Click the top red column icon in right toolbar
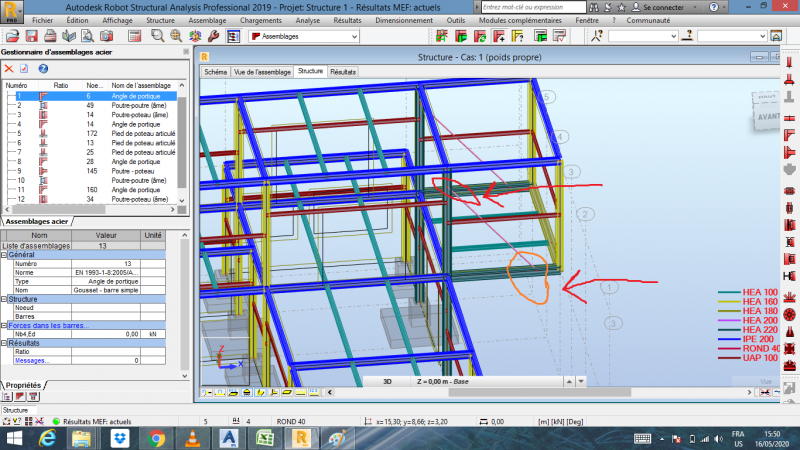 789,62
